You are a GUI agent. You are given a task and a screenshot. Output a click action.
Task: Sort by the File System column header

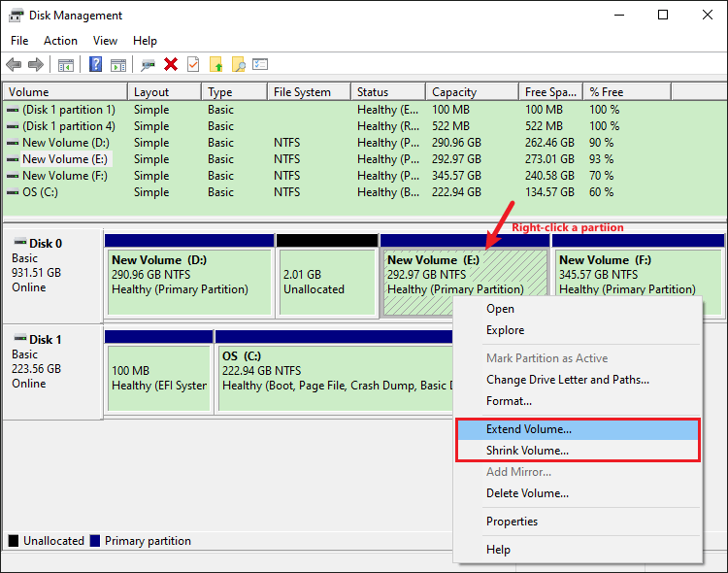tap(310, 92)
